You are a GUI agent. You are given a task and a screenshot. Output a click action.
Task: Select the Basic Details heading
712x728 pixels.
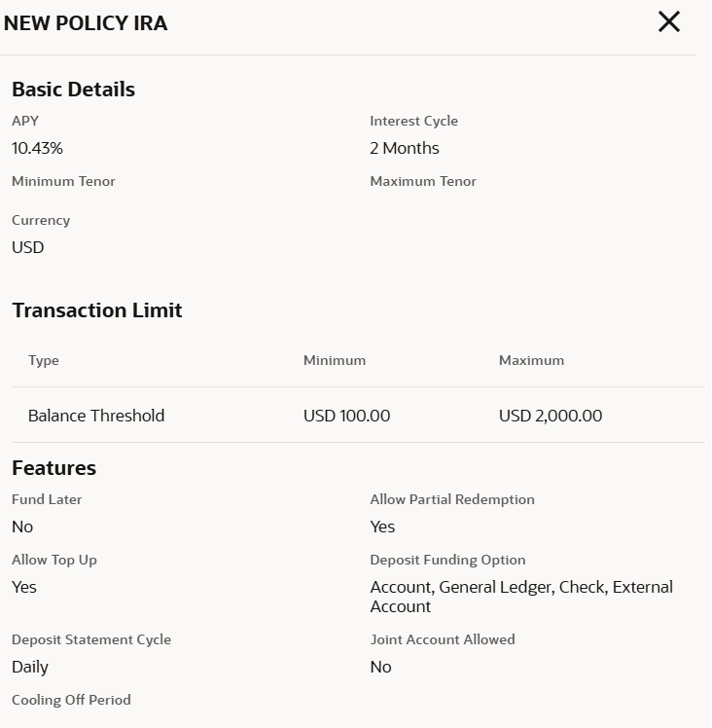73,90
